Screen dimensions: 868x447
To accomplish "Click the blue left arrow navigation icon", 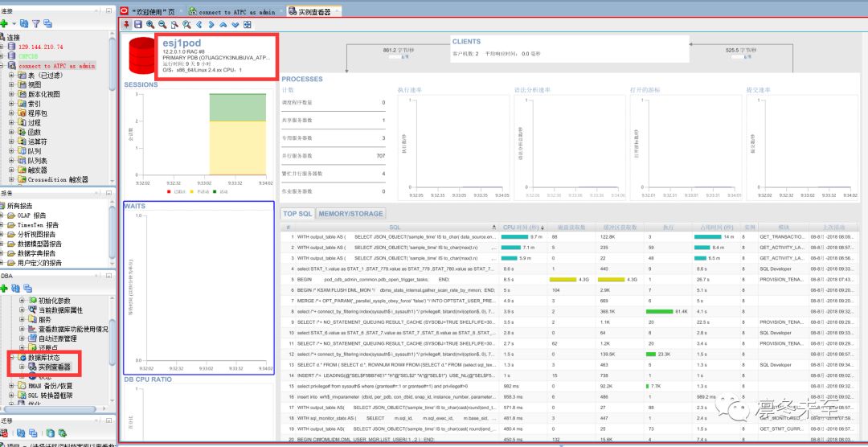I will (x=199, y=25).
